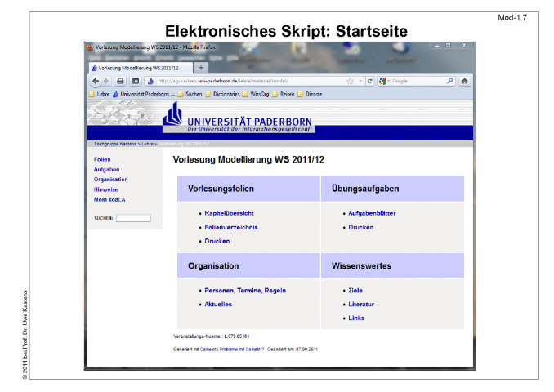The width and height of the screenshot is (554, 392).
Task: Click the Vorlesungsfolien section heading
Action: (x=221, y=189)
